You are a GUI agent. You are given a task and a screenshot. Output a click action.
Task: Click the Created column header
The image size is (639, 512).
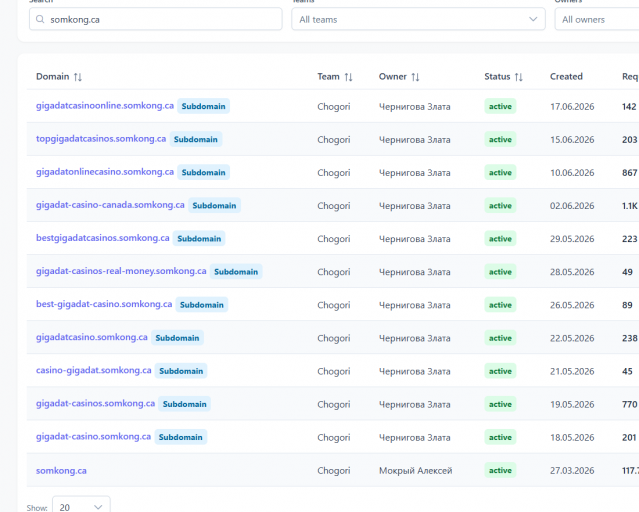(x=566, y=77)
